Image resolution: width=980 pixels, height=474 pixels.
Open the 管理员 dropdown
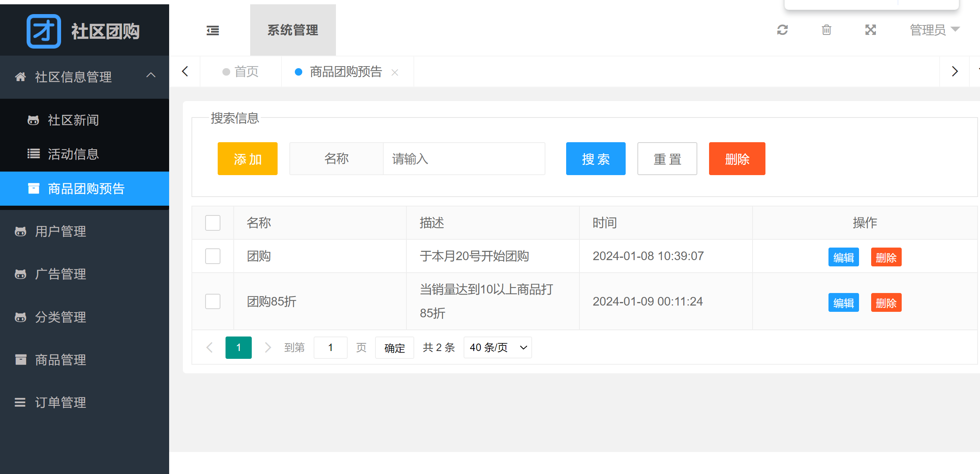click(935, 30)
